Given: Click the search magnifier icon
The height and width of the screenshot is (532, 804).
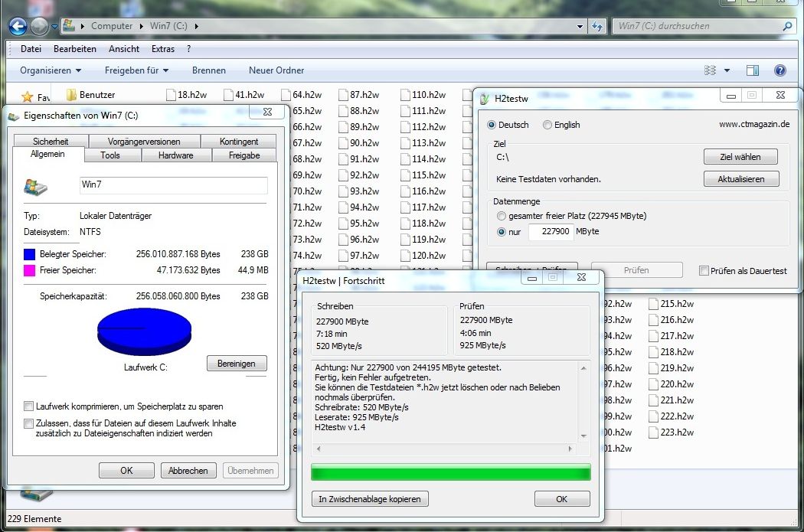Looking at the screenshot, I should pos(787,26).
